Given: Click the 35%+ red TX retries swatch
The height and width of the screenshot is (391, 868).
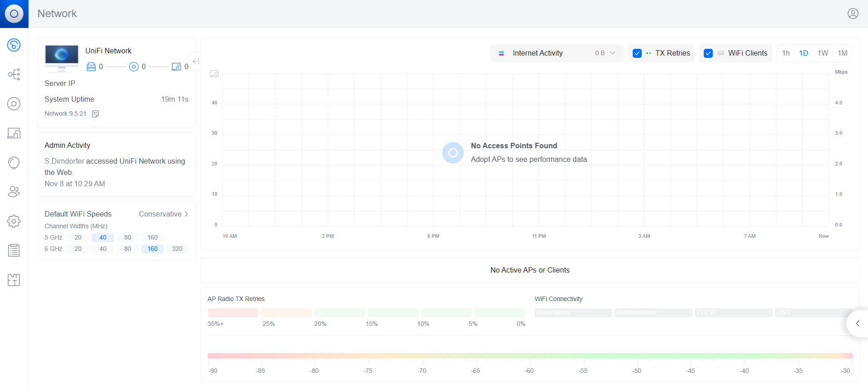Looking at the screenshot, I should click(233, 313).
